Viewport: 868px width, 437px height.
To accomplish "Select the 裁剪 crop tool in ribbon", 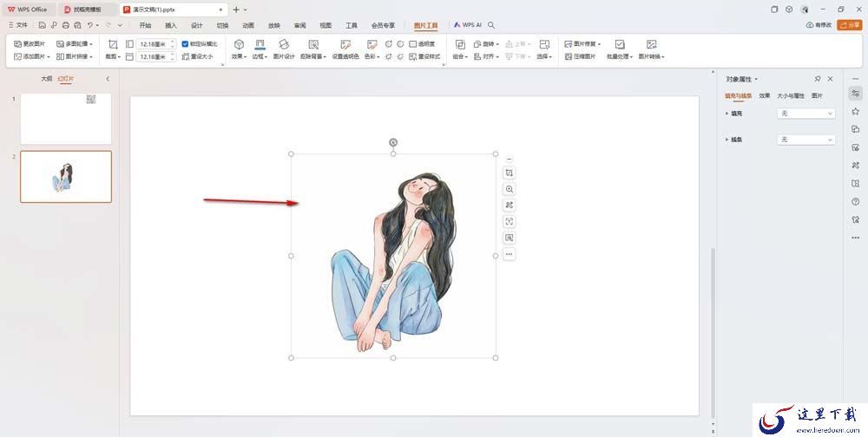I will 113,49.
